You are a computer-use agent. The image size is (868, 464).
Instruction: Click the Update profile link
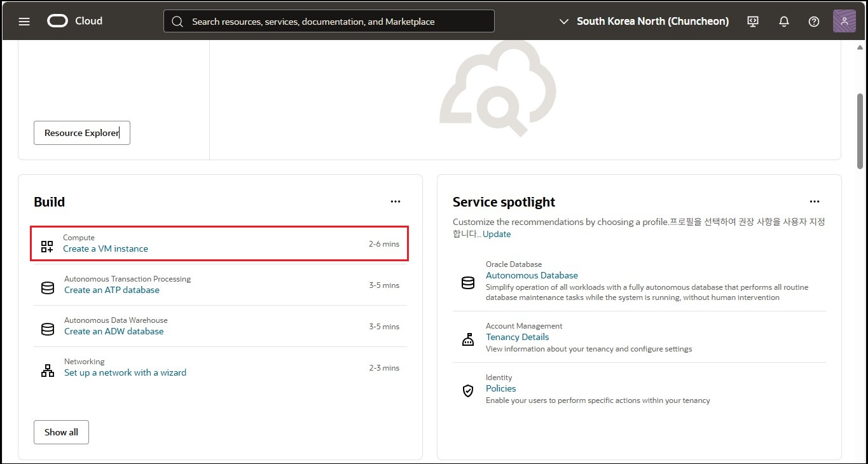click(x=497, y=234)
